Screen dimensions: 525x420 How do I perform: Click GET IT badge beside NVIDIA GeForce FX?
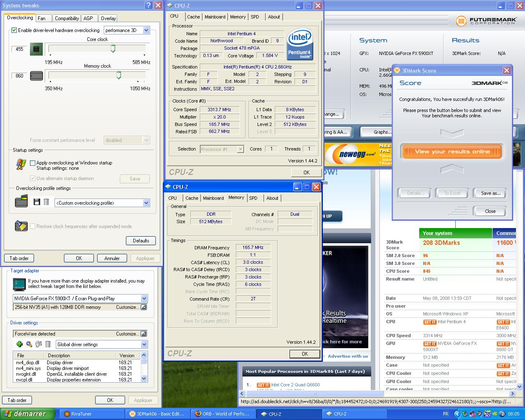point(429,344)
